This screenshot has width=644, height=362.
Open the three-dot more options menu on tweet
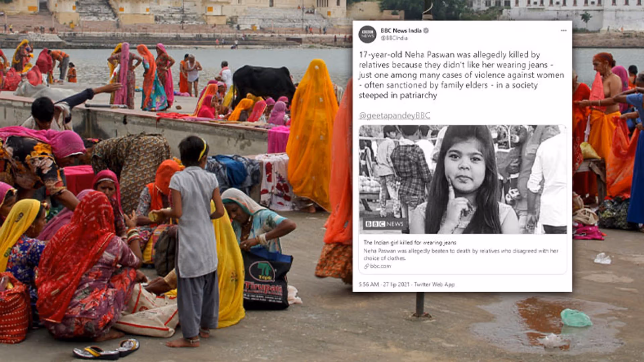(x=563, y=31)
